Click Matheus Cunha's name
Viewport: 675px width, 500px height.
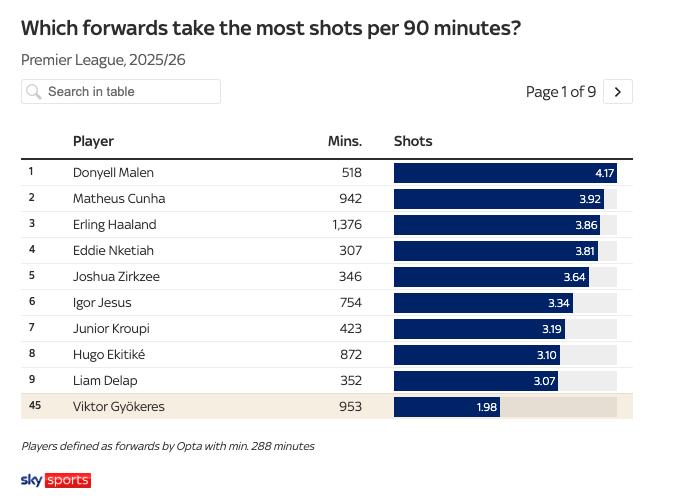click(x=119, y=198)
